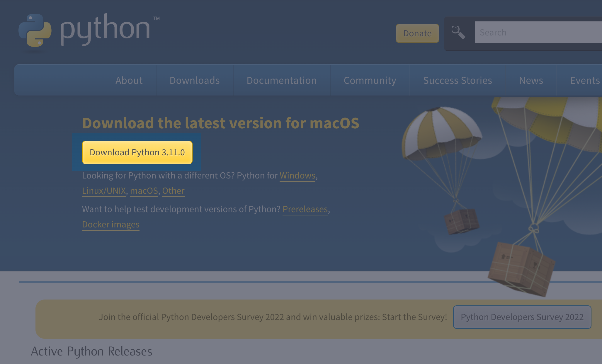Click the 'Active Python Releases' heading
602x364 pixels.
91,351
